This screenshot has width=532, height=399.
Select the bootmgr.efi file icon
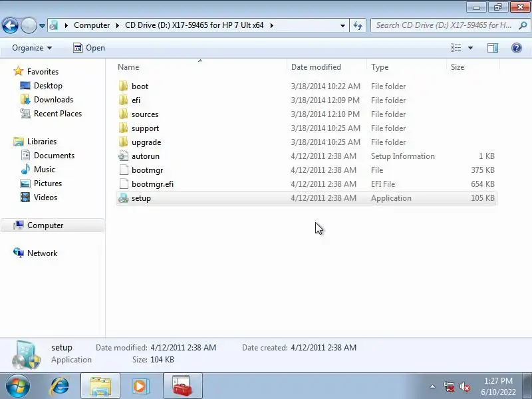[x=124, y=184]
